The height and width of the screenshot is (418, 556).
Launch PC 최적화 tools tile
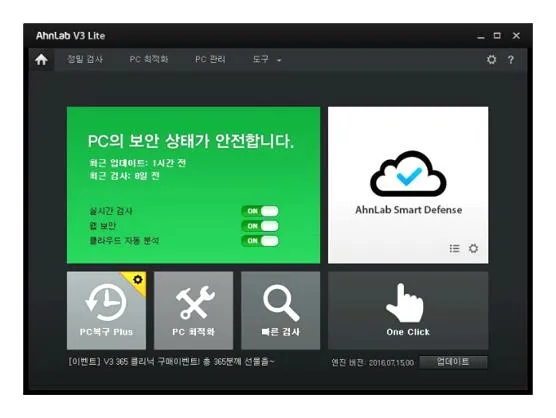[194, 311]
